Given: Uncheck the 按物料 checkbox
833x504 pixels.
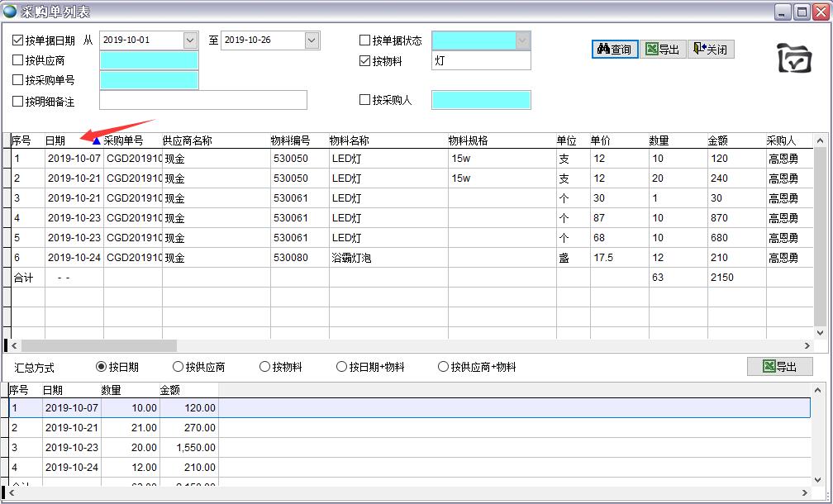Looking at the screenshot, I should (365, 60).
